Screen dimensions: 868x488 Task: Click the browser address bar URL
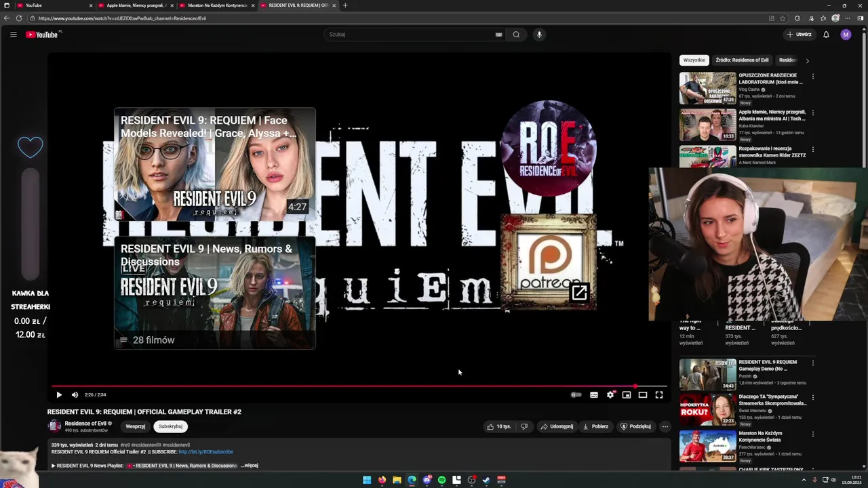[122, 18]
